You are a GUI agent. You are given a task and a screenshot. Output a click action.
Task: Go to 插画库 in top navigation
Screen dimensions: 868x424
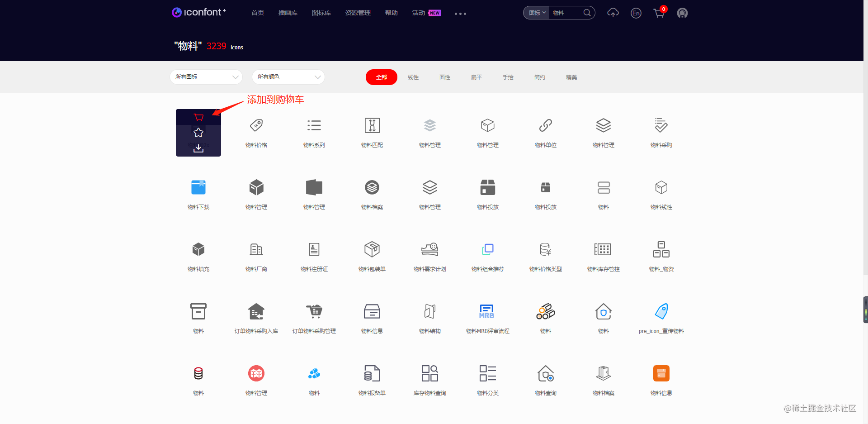288,13
